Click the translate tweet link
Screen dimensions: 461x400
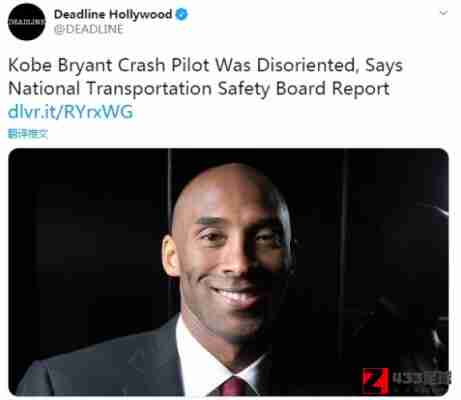click(28, 134)
